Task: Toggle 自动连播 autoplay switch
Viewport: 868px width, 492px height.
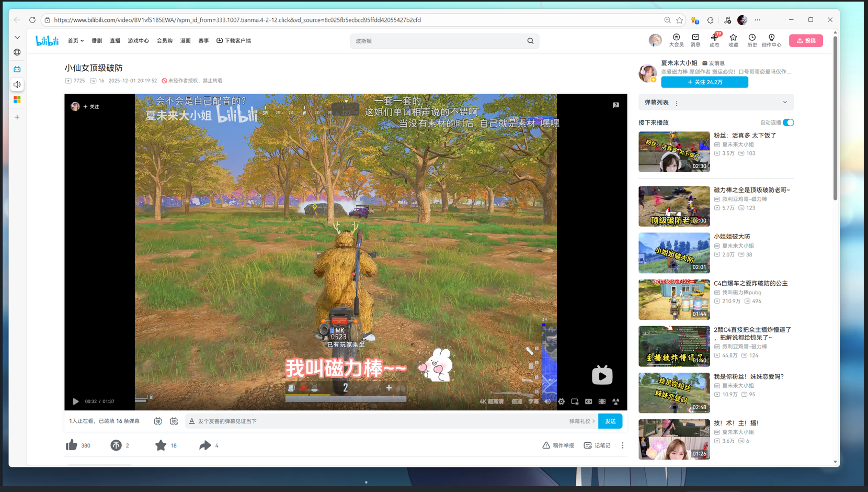Action: [788, 122]
